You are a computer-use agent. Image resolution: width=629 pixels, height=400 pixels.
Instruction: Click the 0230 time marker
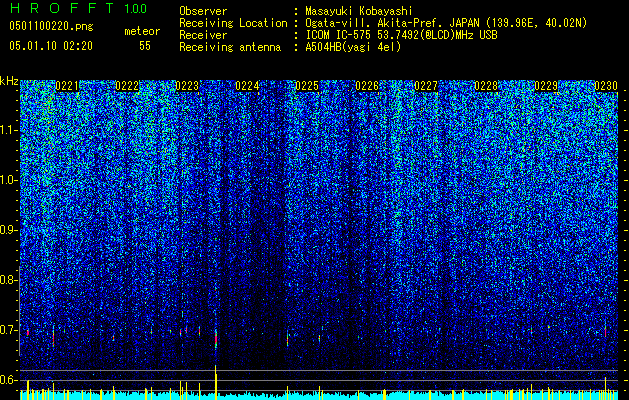pyautogui.click(x=606, y=86)
